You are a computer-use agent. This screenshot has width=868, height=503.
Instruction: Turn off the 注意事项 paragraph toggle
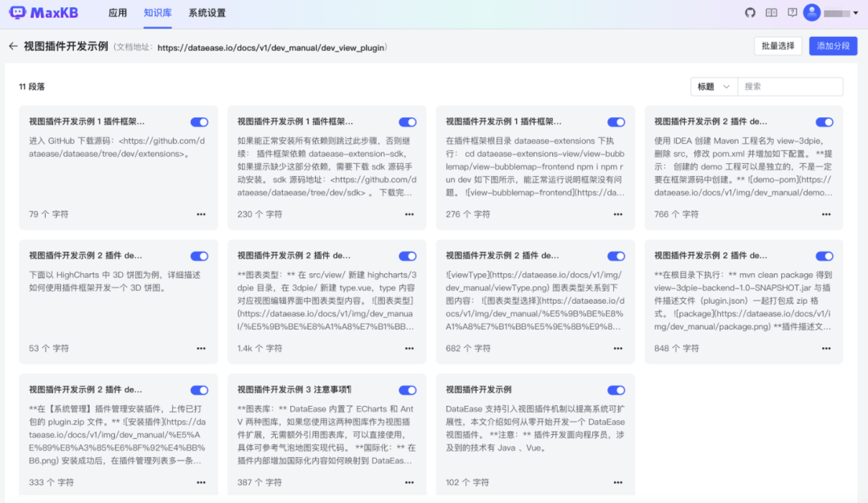point(408,390)
